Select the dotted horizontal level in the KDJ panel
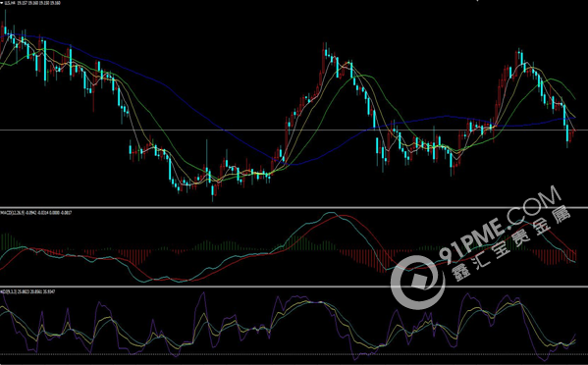Image resolution: width=588 pixels, height=365 pixels. [294, 354]
